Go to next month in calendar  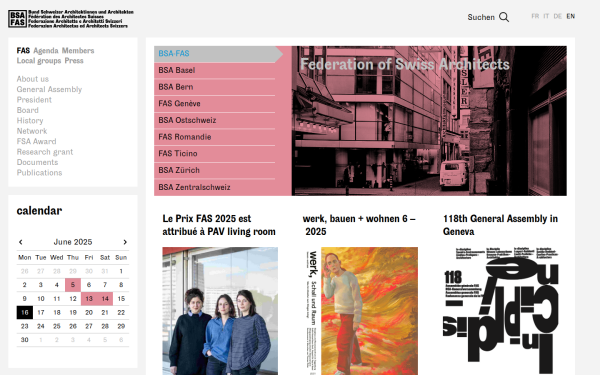[125, 242]
